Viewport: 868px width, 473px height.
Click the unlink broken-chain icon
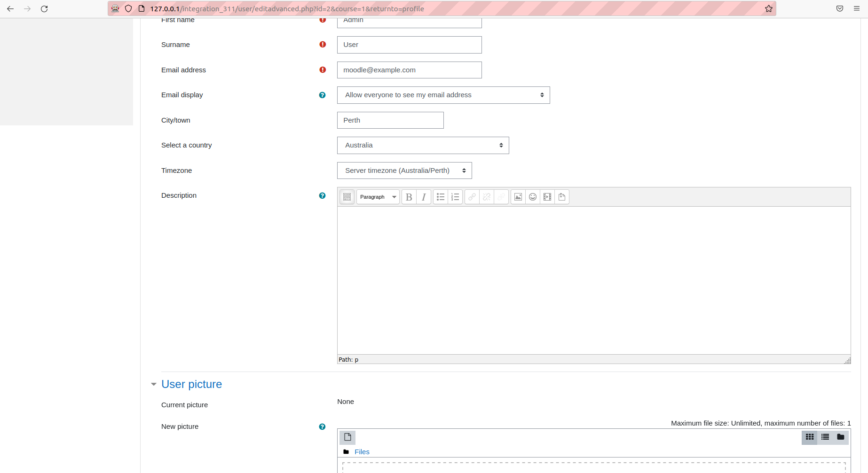487,197
